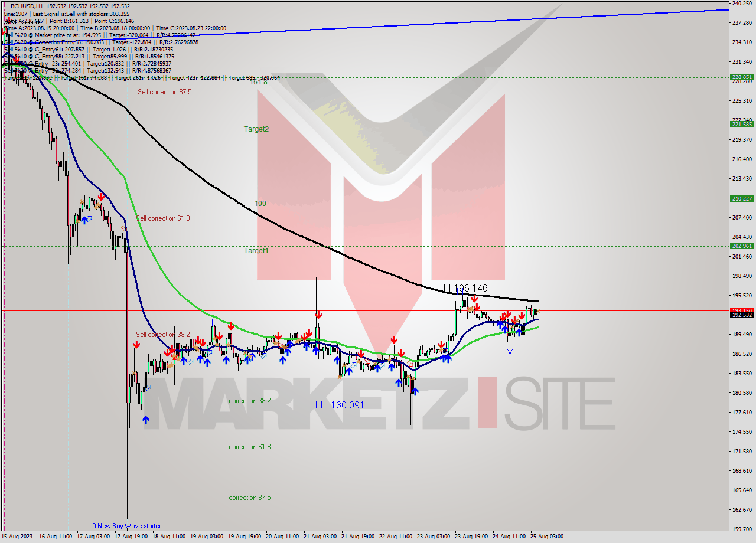The image size is (756, 543).
Task: Click the '21 Aug 03:00' time axis label
Action: coord(320,537)
